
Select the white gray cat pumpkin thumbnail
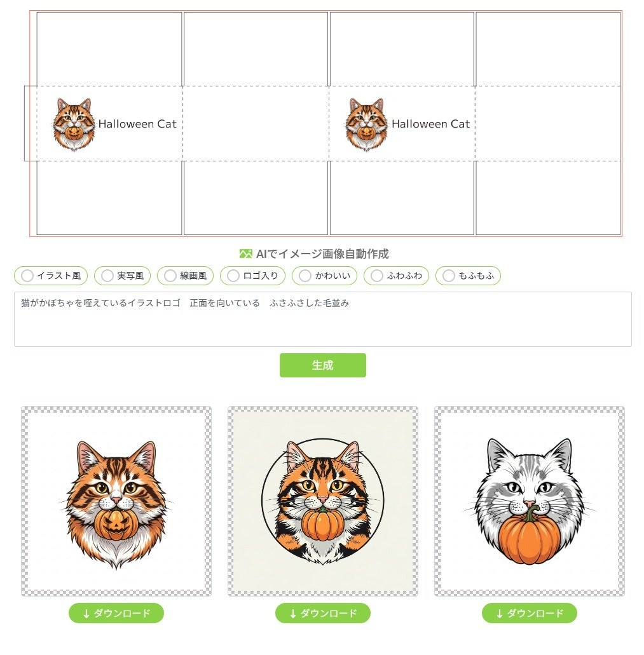529,501
